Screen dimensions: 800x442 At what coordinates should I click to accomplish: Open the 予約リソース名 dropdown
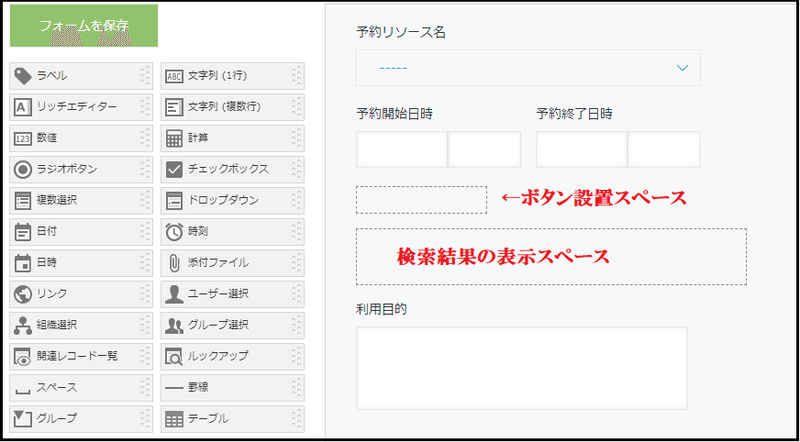pos(528,67)
